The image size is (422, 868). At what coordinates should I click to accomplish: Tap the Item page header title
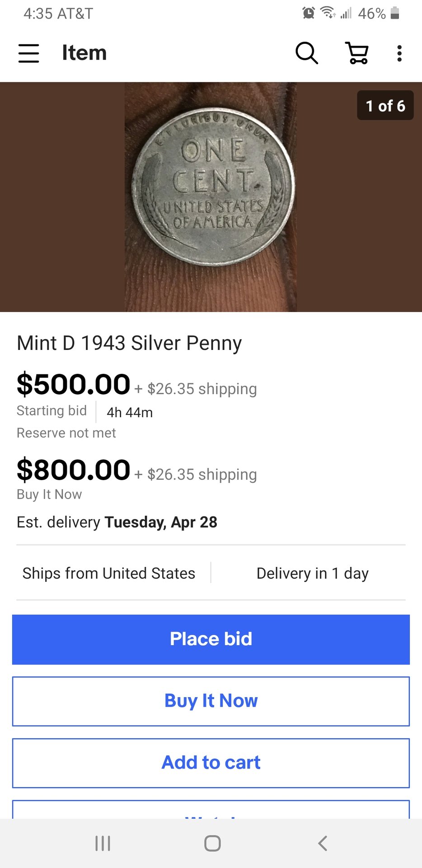pos(84,53)
